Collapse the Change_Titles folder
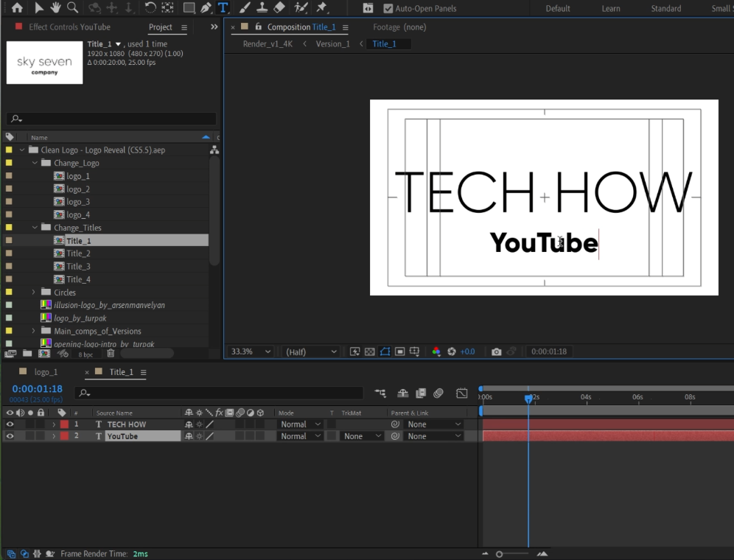Image resolution: width=734 pixels, height=560 pixels. click(x=34, y=228)
